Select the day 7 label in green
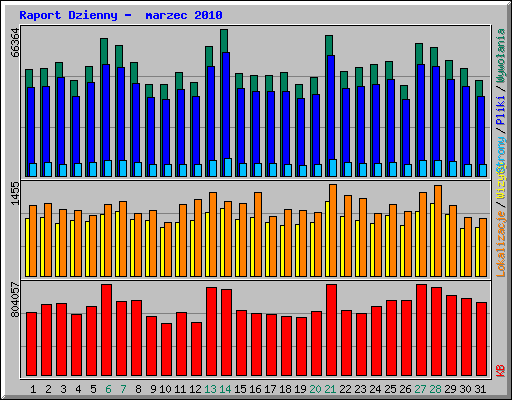 pyautogui.click(x=123, y=389)
